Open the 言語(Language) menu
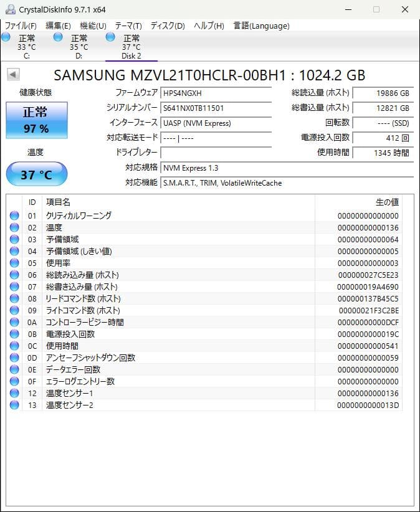 pyautogui.click(x=261, y=26)
